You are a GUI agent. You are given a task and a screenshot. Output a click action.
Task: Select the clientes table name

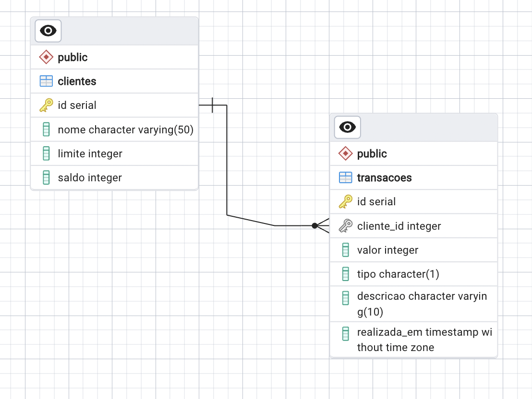click(x=77, y=82)
